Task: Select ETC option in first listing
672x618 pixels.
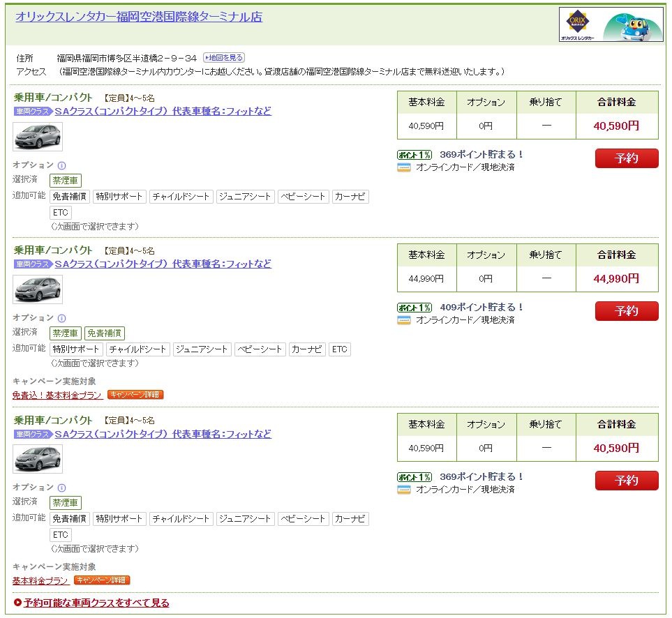Action: pyautogui.click(x=61, y=213)
